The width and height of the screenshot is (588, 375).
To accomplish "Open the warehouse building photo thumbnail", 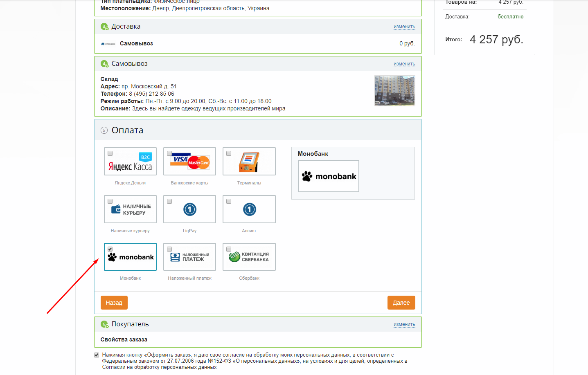I will 395,91.
